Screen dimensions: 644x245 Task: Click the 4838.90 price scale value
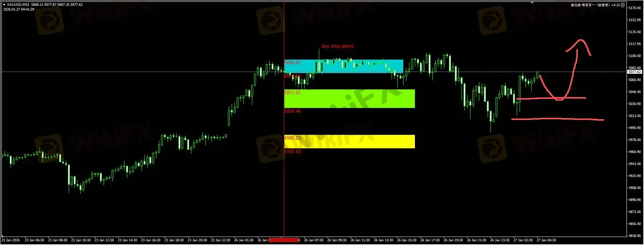click(x=635, y=236)
